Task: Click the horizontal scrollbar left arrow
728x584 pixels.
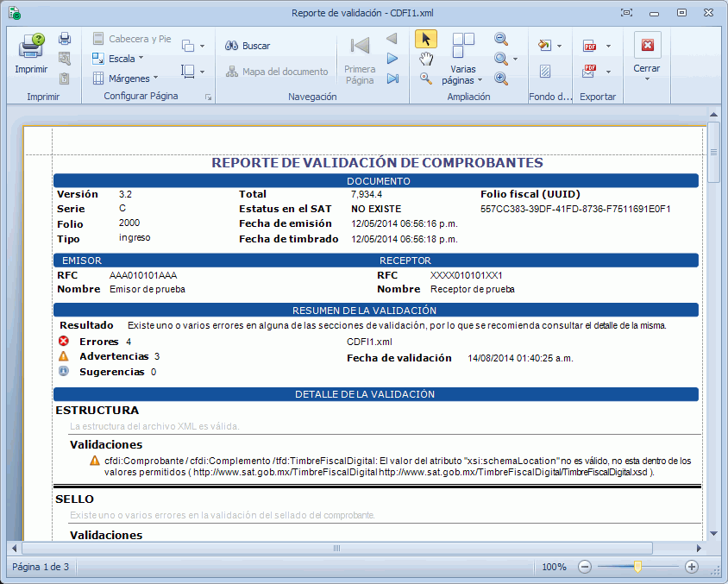Action: click(x=15, y=549)
